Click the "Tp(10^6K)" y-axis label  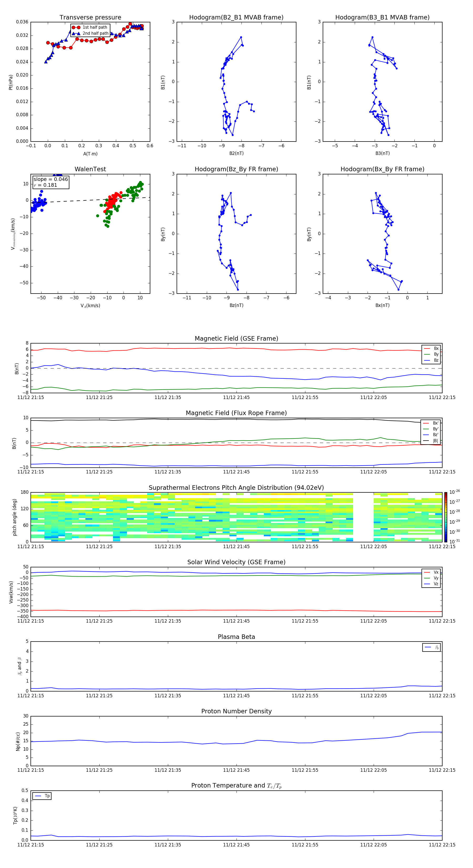[15, 815]
